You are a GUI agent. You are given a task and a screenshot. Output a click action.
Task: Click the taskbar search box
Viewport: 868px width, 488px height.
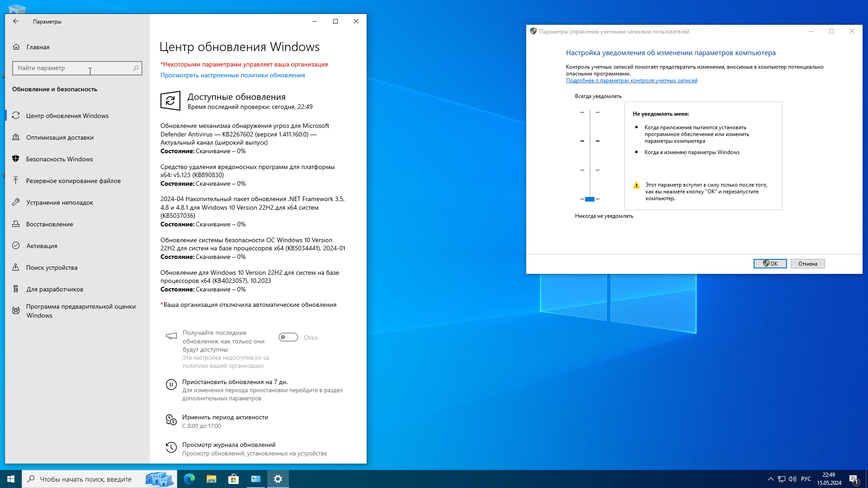[99, 479]
